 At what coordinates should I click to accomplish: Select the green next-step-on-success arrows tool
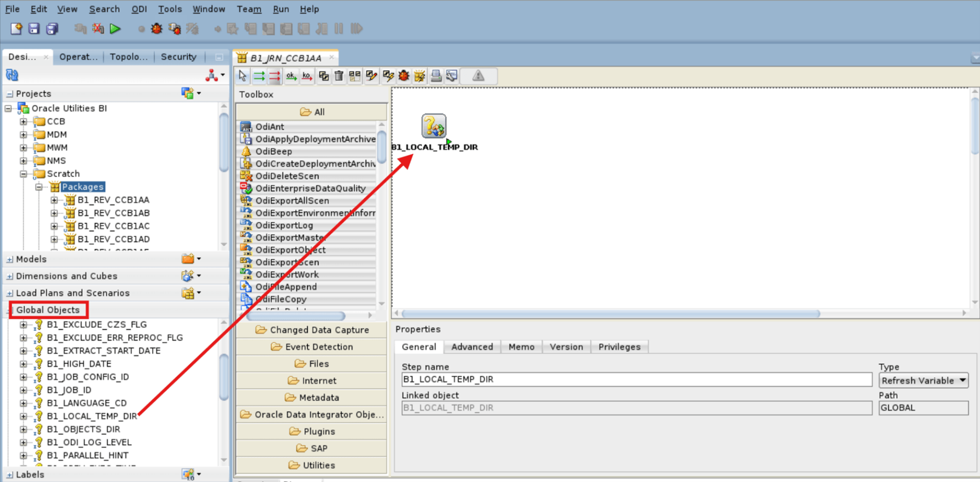click(259, 76)
